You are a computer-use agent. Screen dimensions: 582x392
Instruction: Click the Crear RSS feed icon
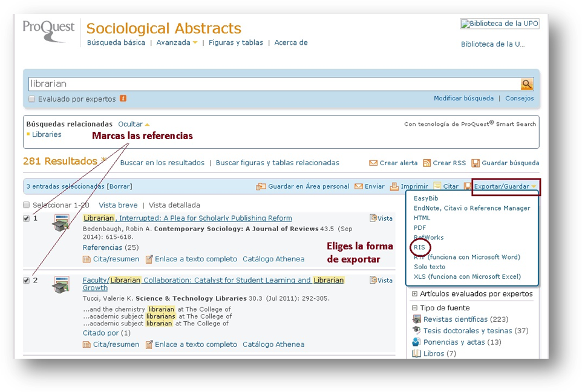pyautogui.click(x=427, y=163)
